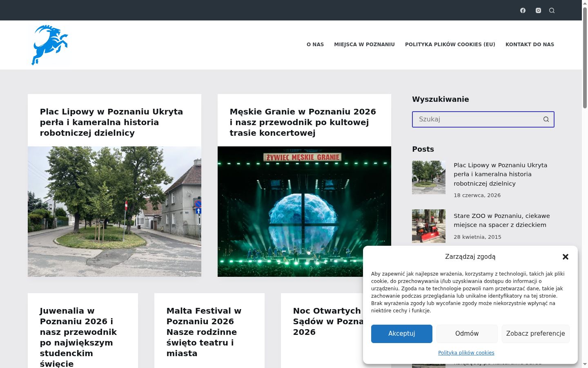Submit search with magnifier inside Szukaj field
The width and height of the screenshot is (588, 368).
point(546,119)
